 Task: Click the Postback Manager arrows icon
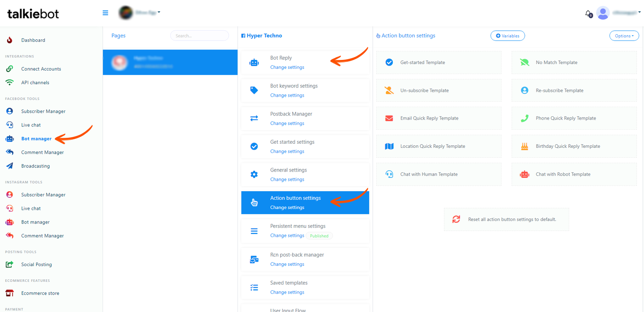(254, 118)
